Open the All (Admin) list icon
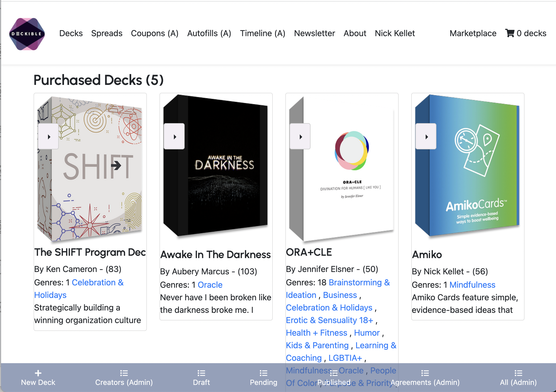 (518, 373)
